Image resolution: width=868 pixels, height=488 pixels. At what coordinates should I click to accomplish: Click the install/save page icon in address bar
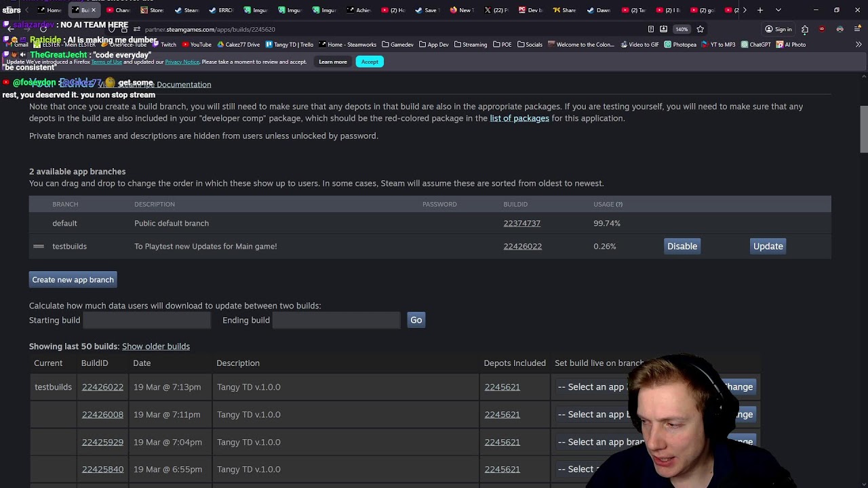click(663, 29)
